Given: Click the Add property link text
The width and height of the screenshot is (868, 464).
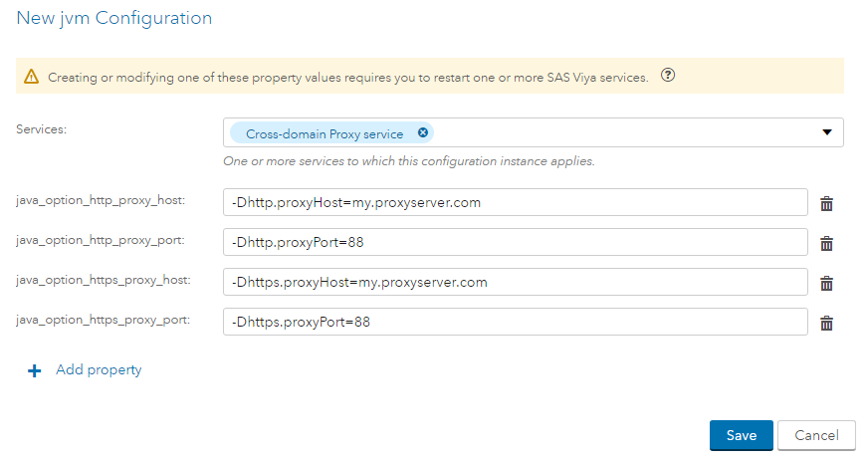Looking at the screenshot, I should 99,370.
